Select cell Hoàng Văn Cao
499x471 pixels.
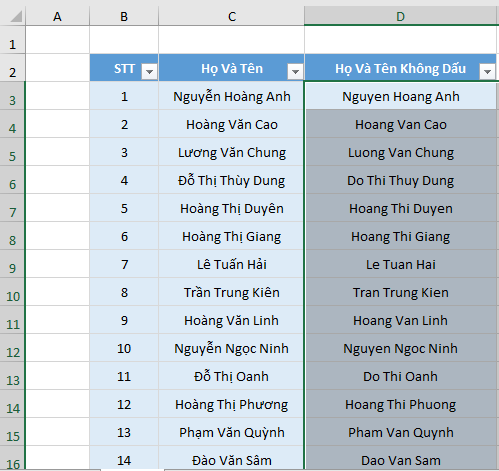click(232, 124)
